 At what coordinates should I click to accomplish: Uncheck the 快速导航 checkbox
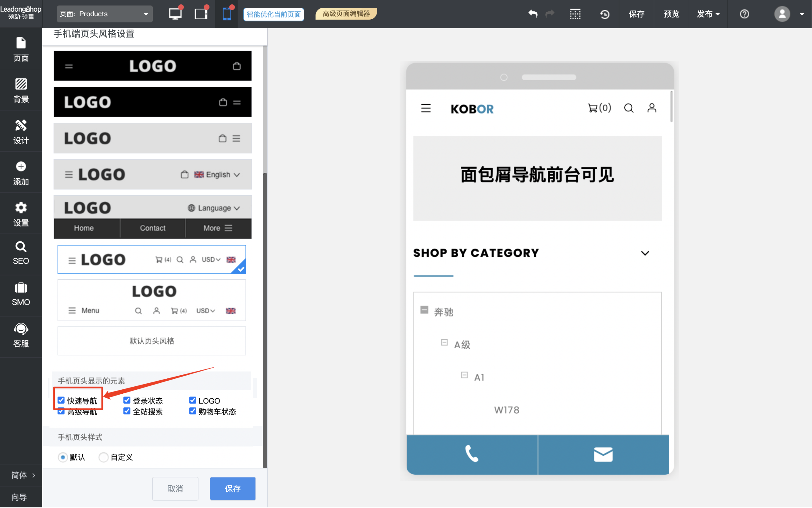[61, 400]
